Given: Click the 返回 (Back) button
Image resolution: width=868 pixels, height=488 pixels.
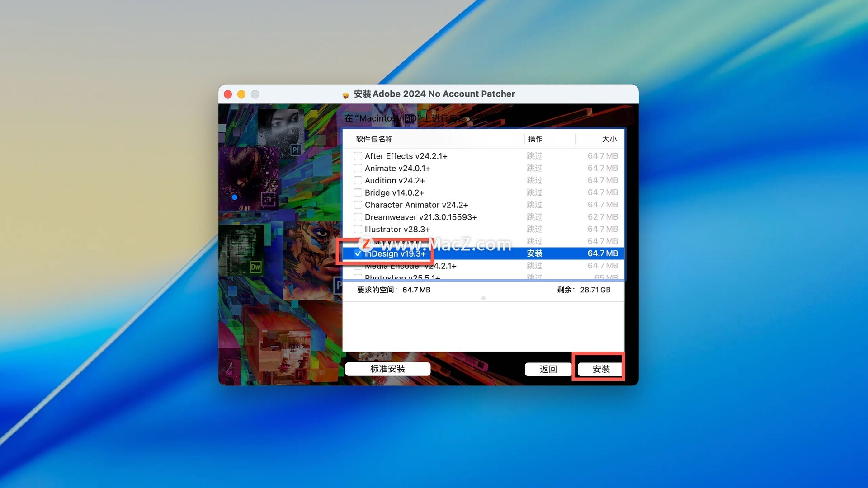Looking at the screenshot, I should pos(548,369).
